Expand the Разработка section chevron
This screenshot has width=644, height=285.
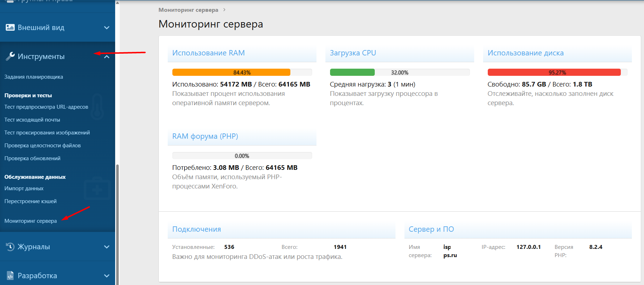107,276
